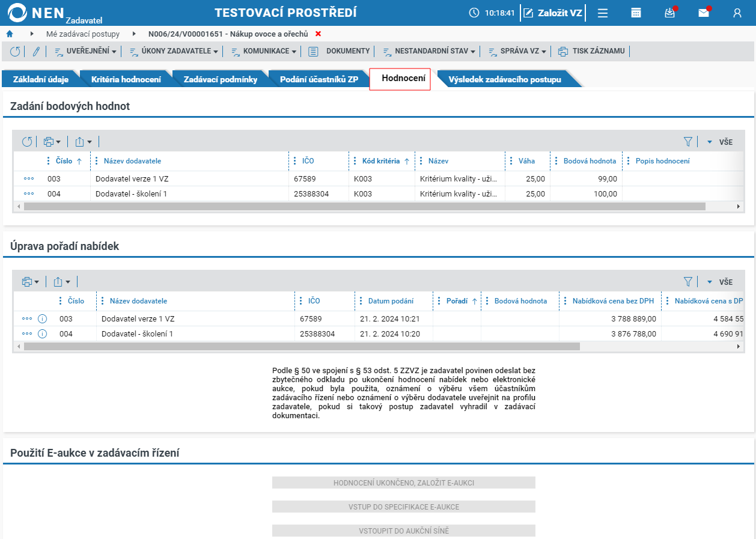Open column menu for Datum podání
756x539 pixels.
click(x=361, y=301)
